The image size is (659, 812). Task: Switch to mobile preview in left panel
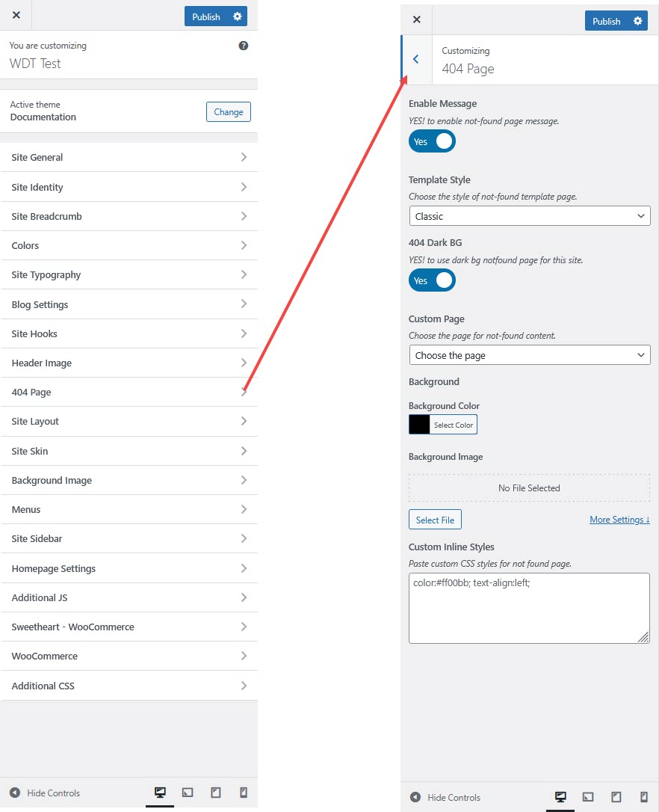coord(243,793)
